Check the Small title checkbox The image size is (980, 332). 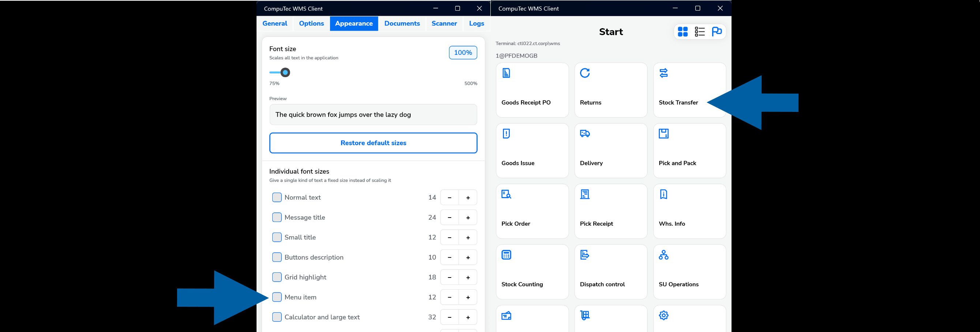click(277, 237)
